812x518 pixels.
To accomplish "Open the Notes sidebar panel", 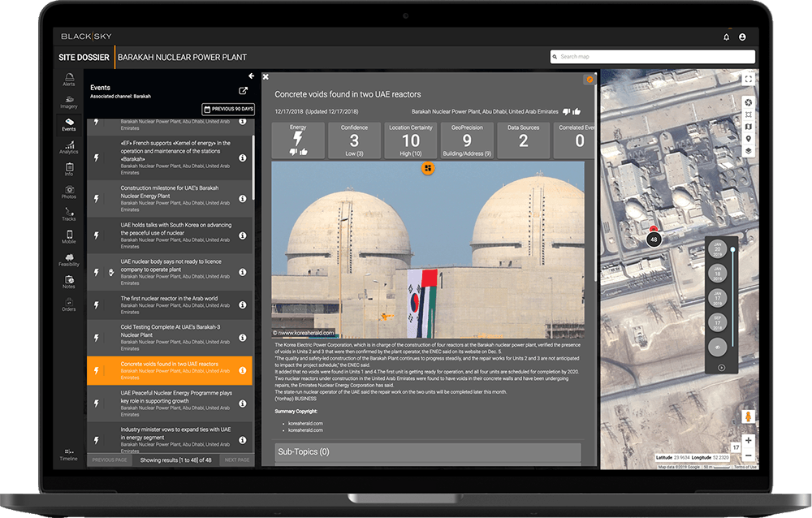I will [69, 282].
